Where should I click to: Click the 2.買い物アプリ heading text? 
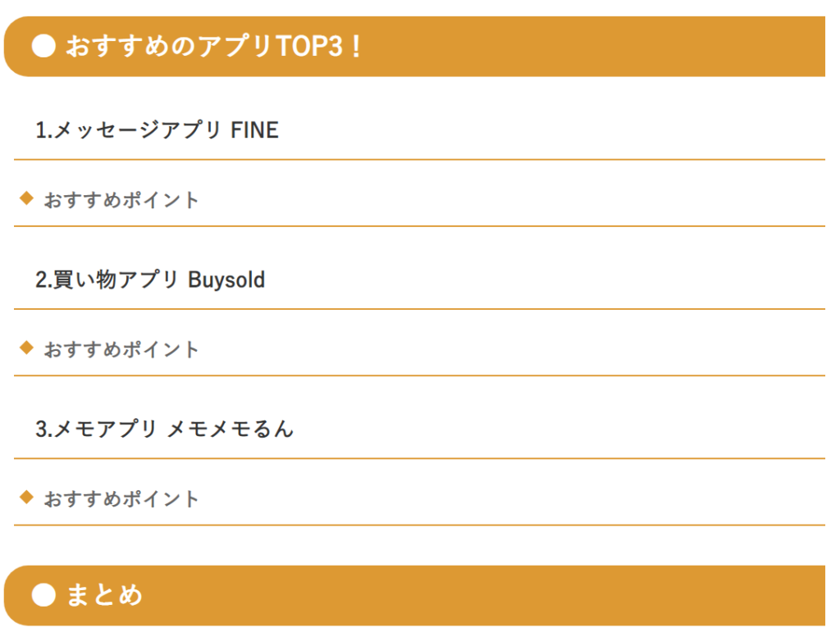point(107,280)
